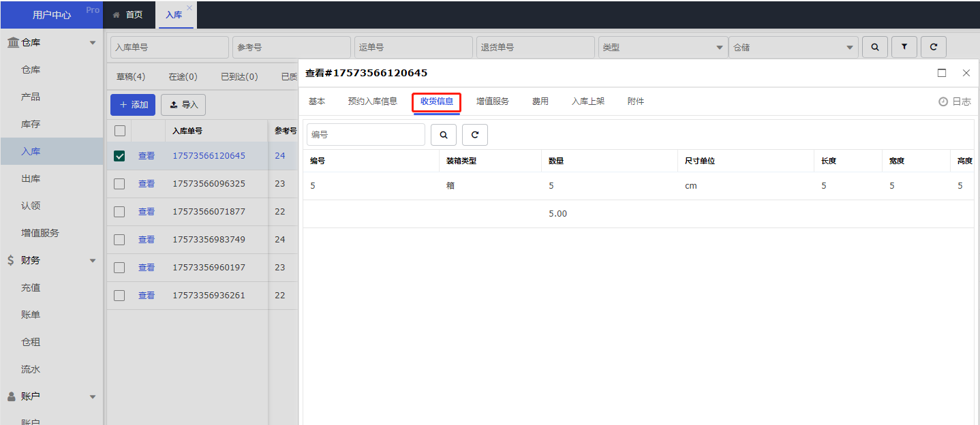The height and width of the screenshot is (425, 980).
Task: Select the 在途(0) status tab
Action: coord(183,77)
